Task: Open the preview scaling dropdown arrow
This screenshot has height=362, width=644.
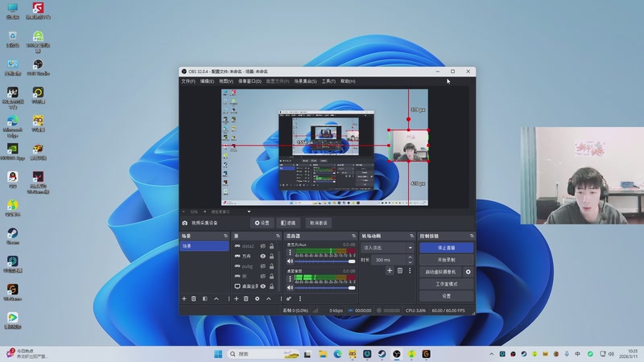Action: [249, 212]
